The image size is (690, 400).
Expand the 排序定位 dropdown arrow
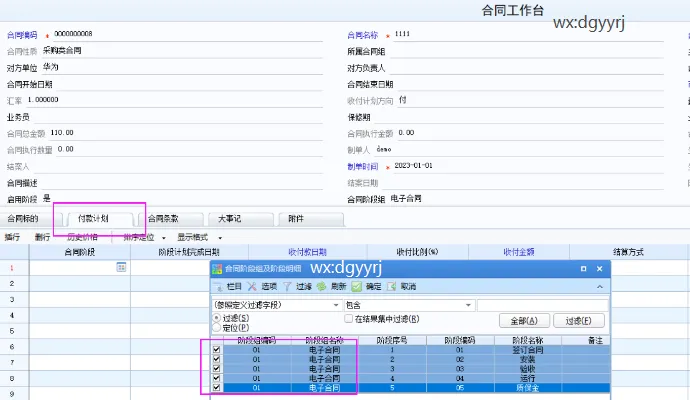[x=164, y=238]
